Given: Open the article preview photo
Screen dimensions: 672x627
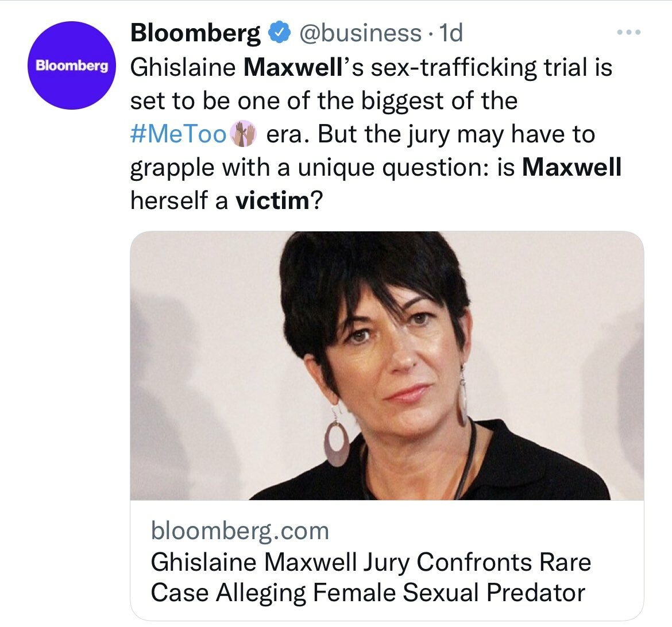Looking at the screenshot, I should click(387, 365).
